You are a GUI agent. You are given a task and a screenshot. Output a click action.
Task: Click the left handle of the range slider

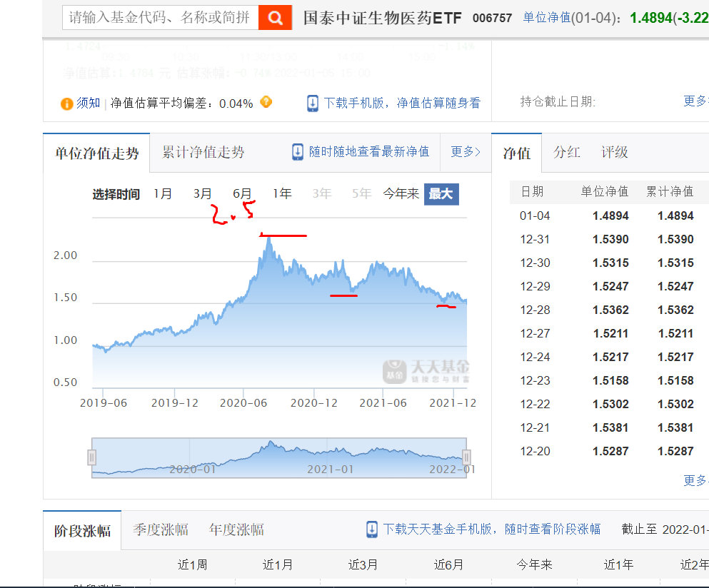tap(92, 457)
